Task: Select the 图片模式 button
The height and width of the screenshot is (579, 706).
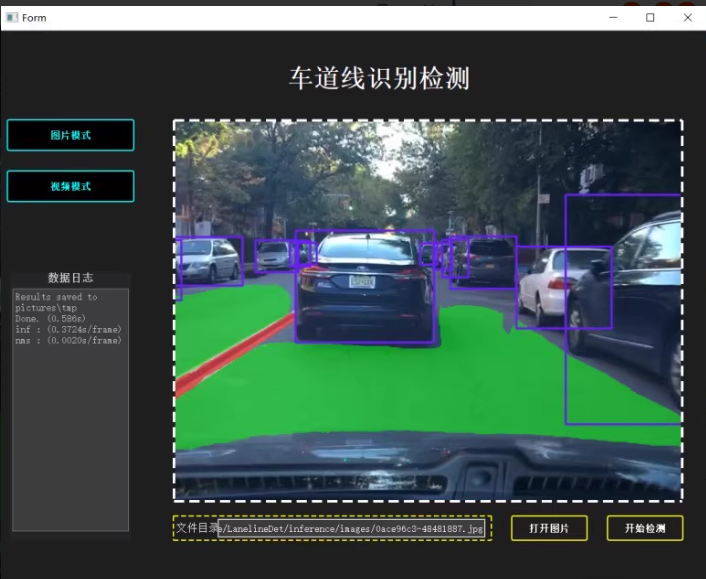Action: click(x=71, y=135)
